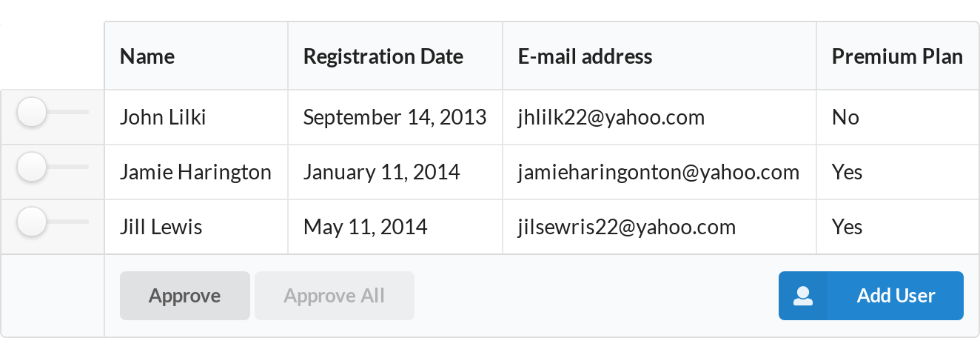
Task: Click email jhlilk22@yahoo.com
Action: coord(611,117)
